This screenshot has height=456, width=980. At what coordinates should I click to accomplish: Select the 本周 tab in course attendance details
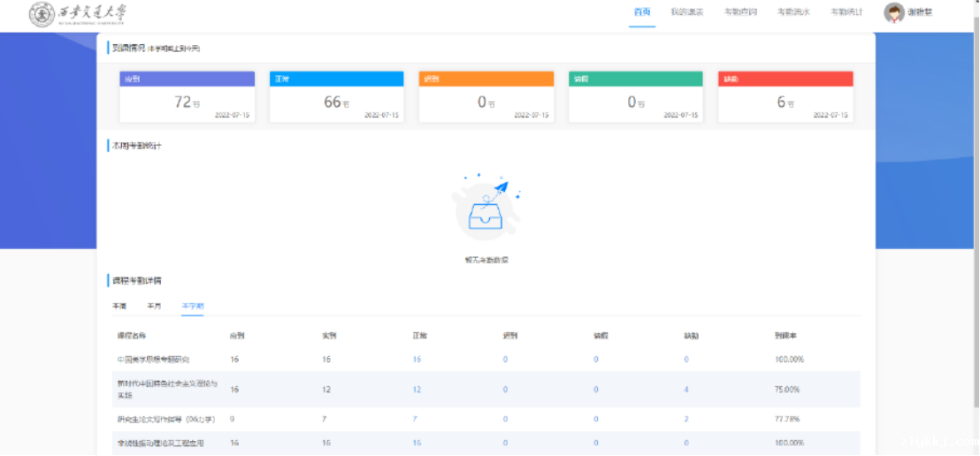point(119,306)
